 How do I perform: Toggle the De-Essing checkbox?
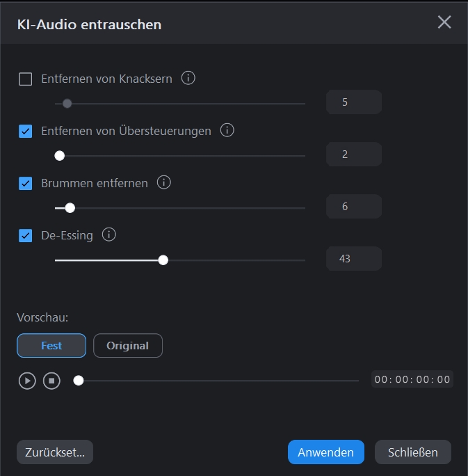tap(26, 236)
